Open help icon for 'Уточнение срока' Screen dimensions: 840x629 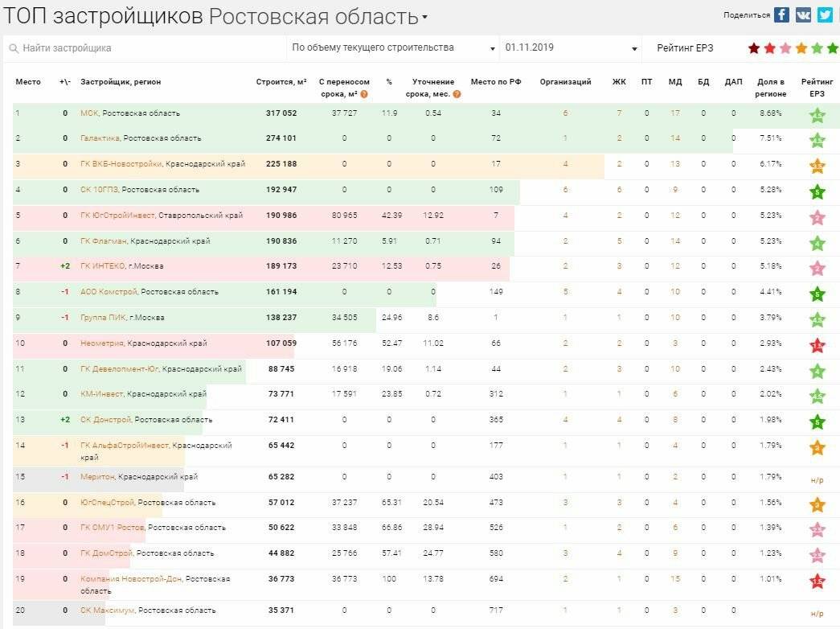pyautogui.click(x=457, y=94)
